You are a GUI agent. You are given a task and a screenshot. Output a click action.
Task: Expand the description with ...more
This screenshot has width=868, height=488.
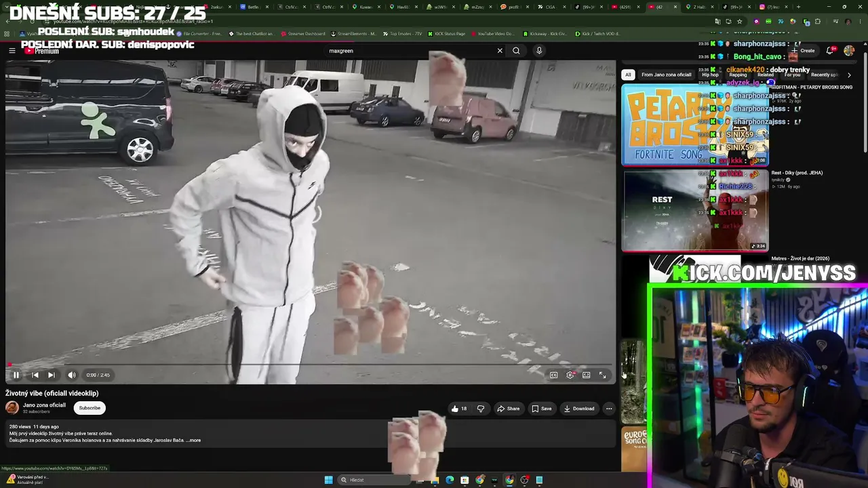pos(194,441)
